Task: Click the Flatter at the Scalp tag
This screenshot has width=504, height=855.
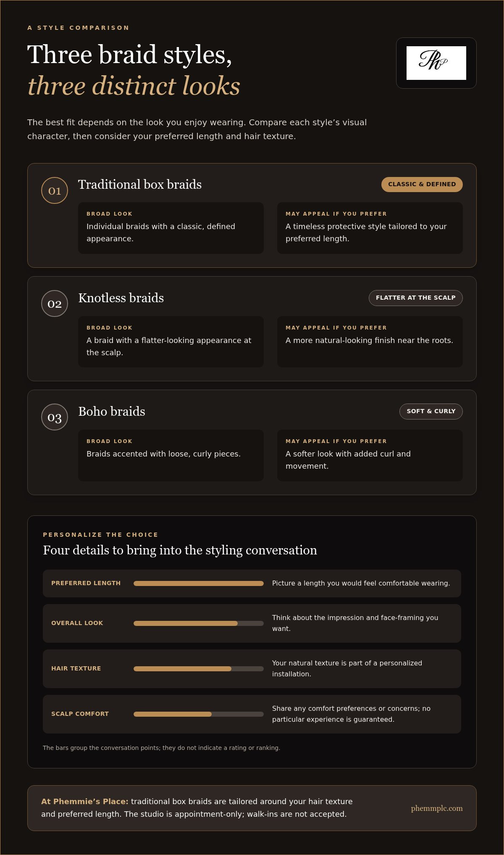Action: [416, 298]
